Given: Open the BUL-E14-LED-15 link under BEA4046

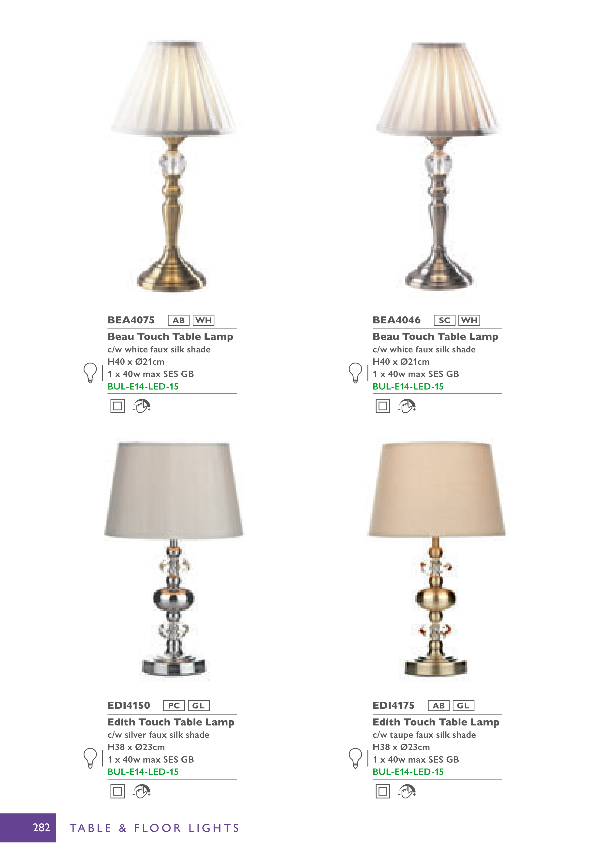Looking at the screenshot, I should 408,386.
